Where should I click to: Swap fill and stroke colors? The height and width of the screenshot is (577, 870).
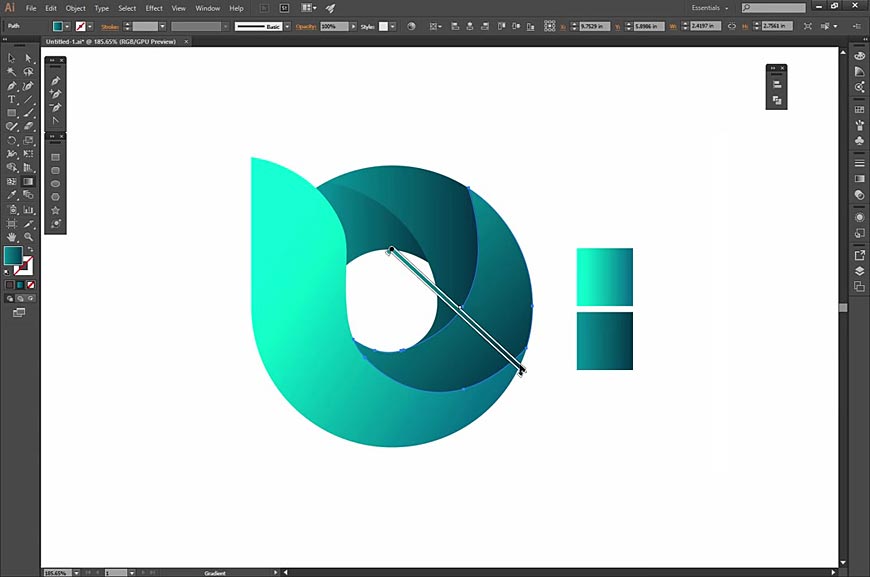[30, 251]
